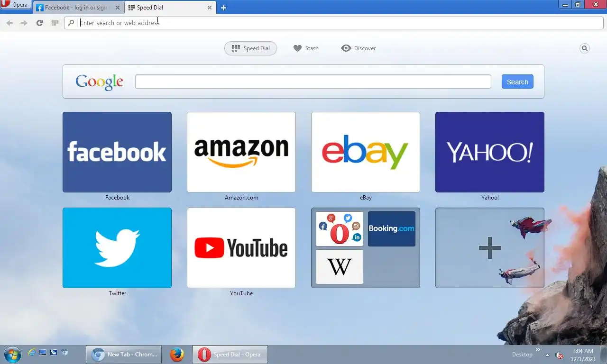
Task: Click the round search icon on the right
Action: [585, 48]
